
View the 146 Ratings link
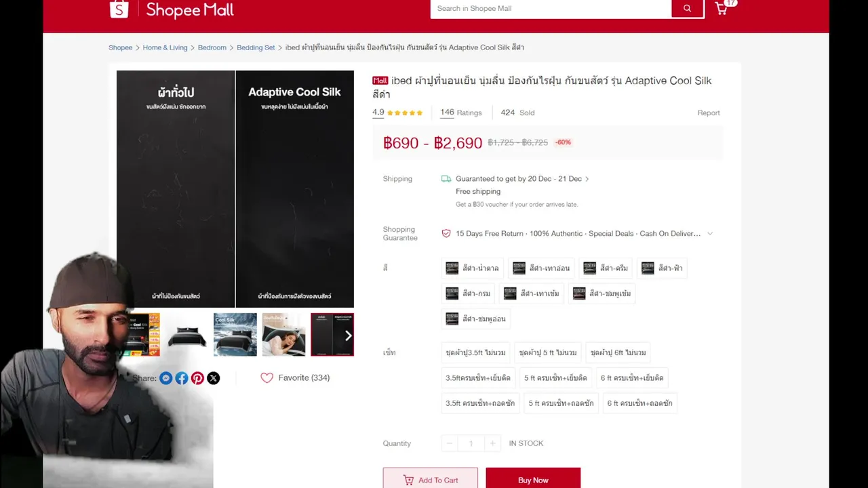(461, 113)
